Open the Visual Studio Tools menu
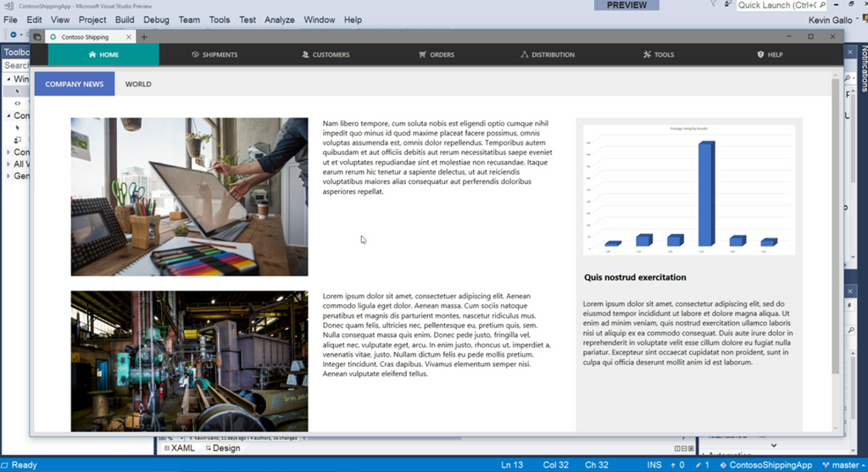 point(220,20)
